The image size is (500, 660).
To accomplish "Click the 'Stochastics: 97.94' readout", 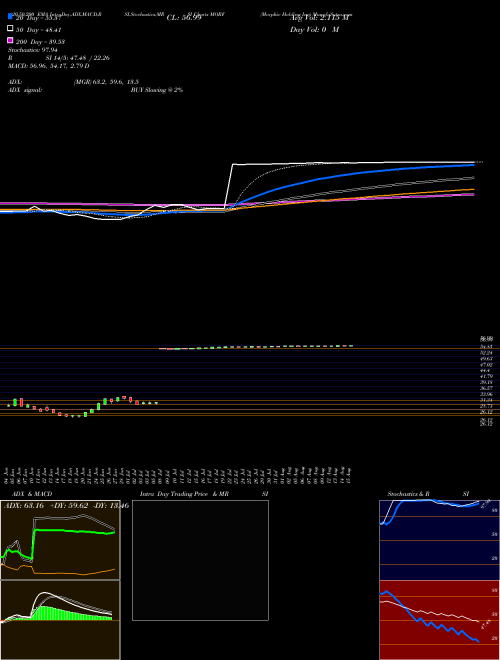I will [33, 50].
